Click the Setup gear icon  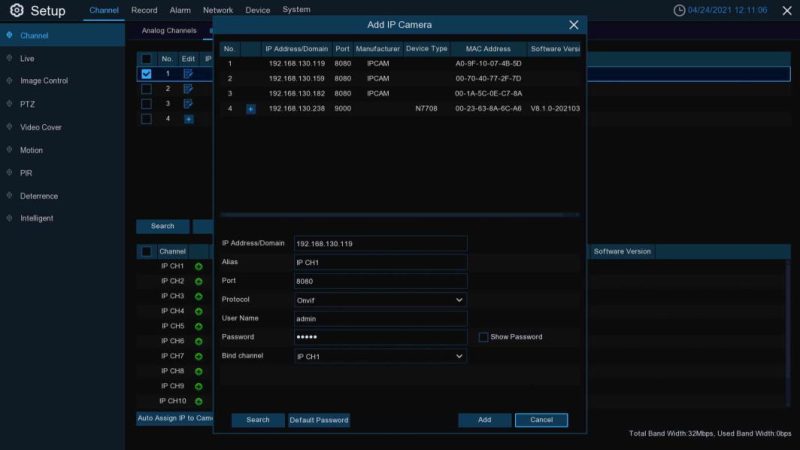click(16, 11)
